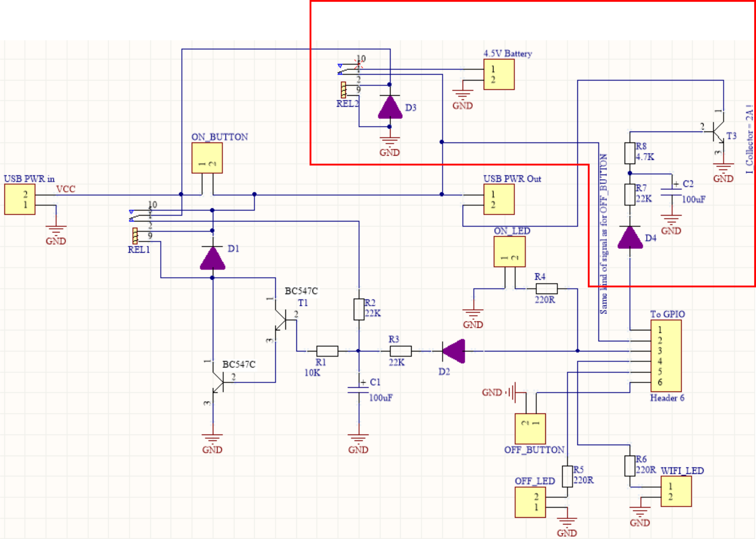Click the USB PWR Out connector block

498,199
